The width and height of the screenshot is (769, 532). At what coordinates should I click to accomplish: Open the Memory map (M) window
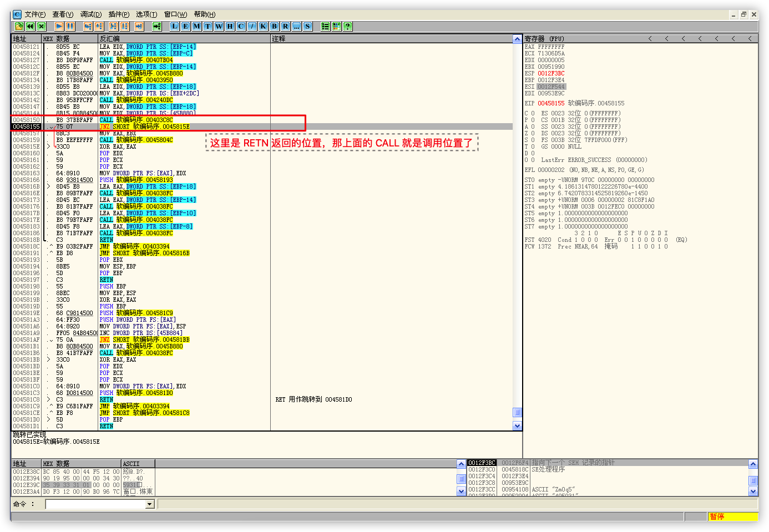(x=196, y=26)
